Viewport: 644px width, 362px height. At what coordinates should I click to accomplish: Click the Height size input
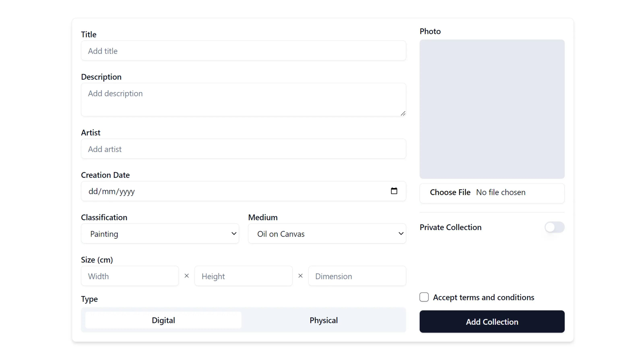[244, 276]
